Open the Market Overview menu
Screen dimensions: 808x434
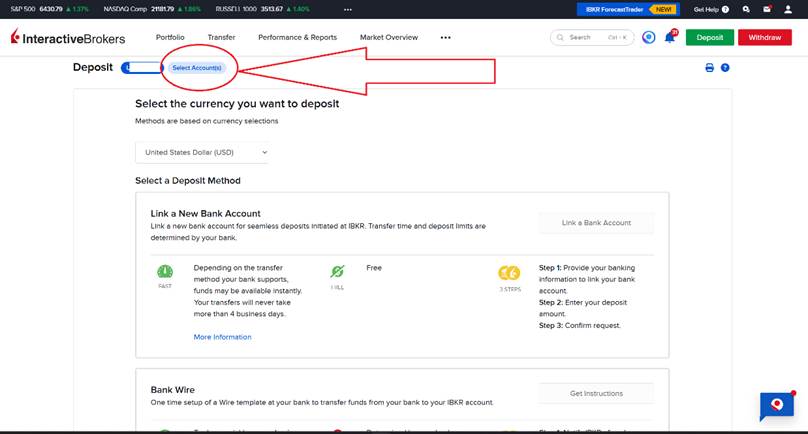[389, 37]
